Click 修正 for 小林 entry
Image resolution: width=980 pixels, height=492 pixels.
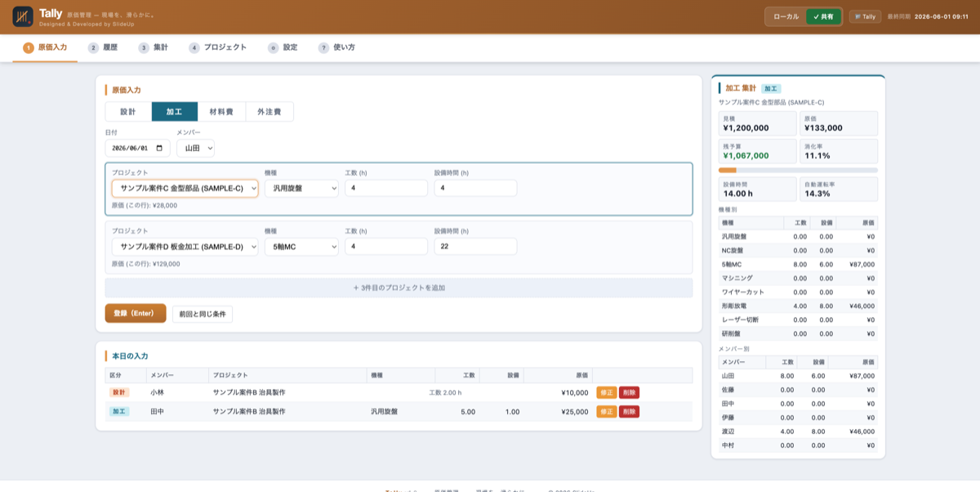pos(607,392)
